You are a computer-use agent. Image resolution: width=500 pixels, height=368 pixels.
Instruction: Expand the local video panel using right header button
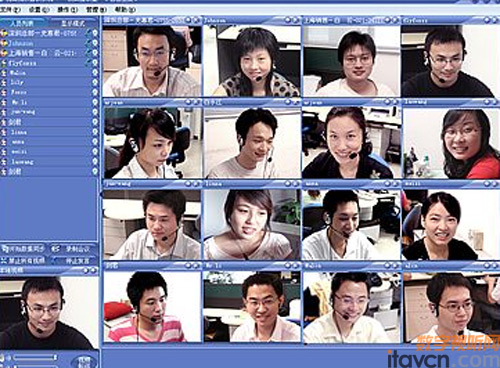[94, 271]
